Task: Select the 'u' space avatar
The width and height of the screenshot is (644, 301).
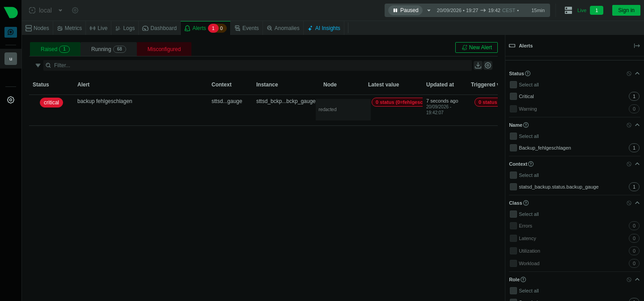Action: pos(11,59)
